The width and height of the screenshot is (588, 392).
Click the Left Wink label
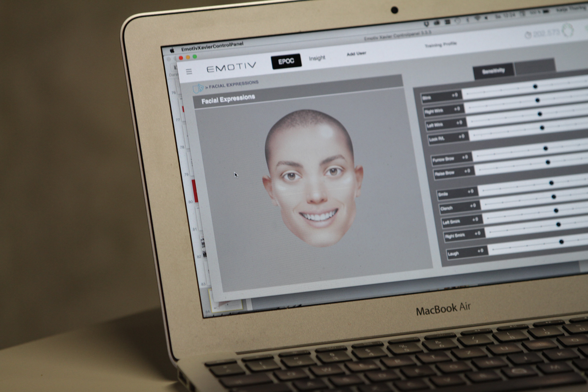[x=435, y=125]
